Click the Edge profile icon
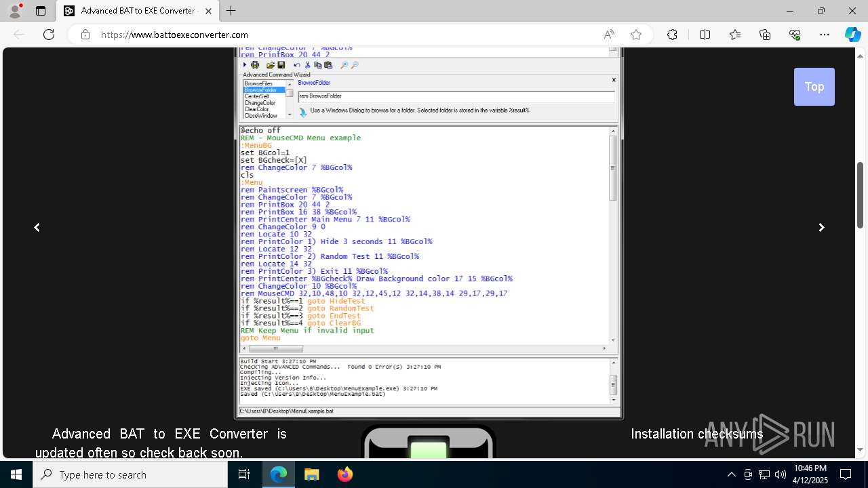 (15, 11)
